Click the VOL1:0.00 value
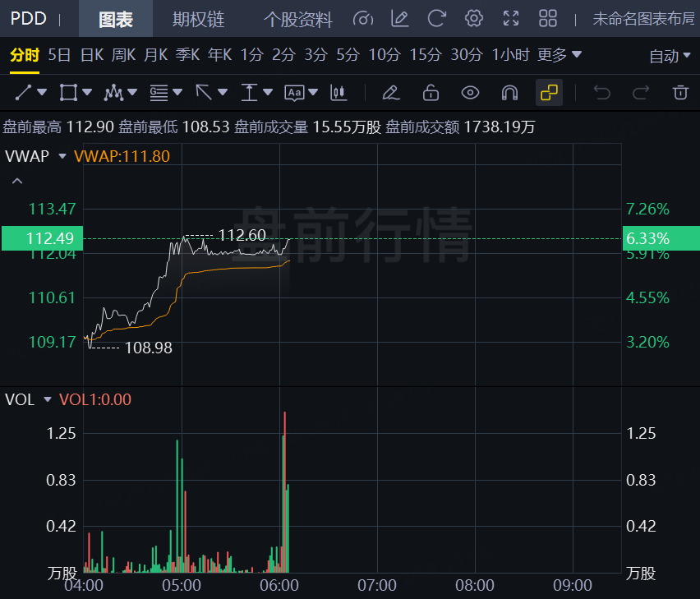The image size is (700, 599). point(95,399)
